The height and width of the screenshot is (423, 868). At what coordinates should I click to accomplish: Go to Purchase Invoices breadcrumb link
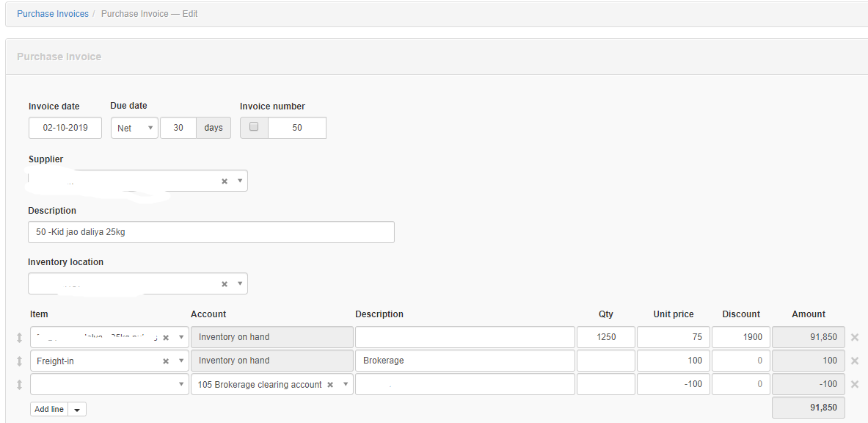[x=53, y=14]
